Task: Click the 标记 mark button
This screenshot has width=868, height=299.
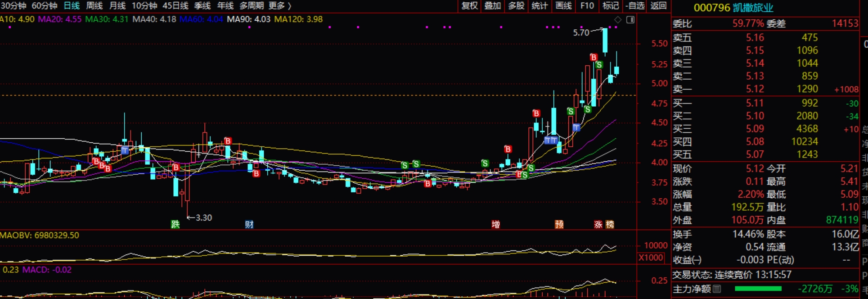Action: click(611, 6)
